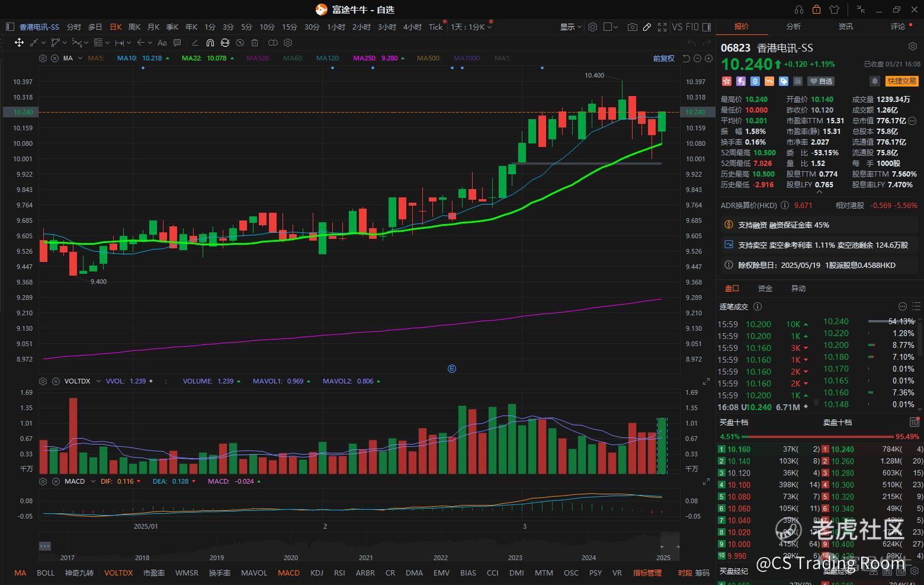Open MA indicator settings gear
Image resolution: width=924 pixels, height=585 pixels.
pyautogui.click(x=43, y=58)
